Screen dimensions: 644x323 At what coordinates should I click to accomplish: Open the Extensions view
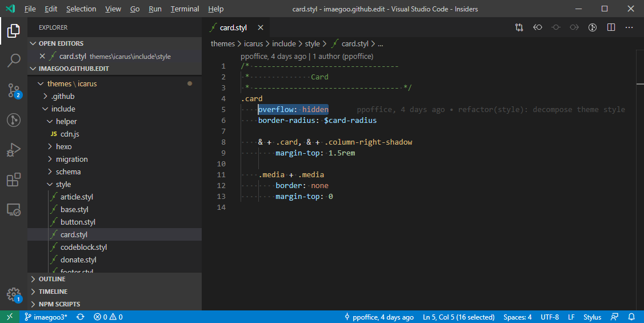point(14,180)
